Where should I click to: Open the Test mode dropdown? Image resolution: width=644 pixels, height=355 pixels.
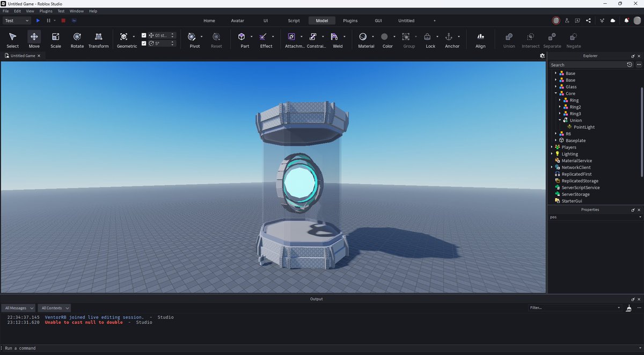(x=16, y=20)
